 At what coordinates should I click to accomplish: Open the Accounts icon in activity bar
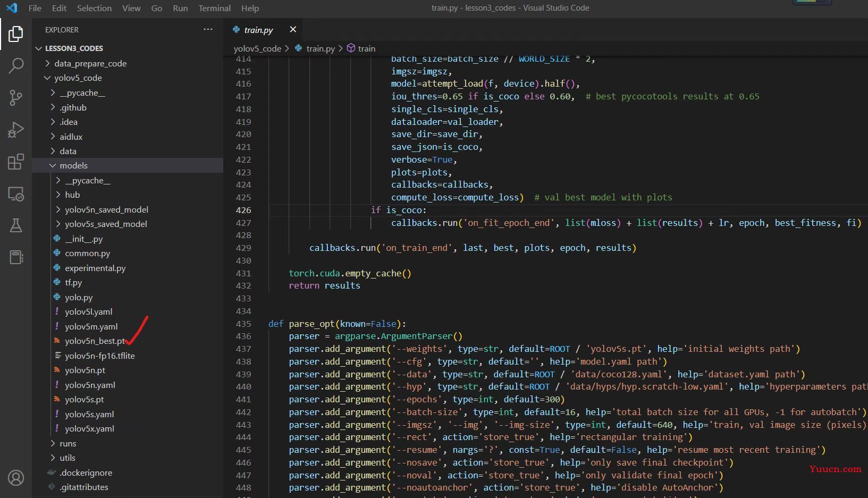(16, 478)
